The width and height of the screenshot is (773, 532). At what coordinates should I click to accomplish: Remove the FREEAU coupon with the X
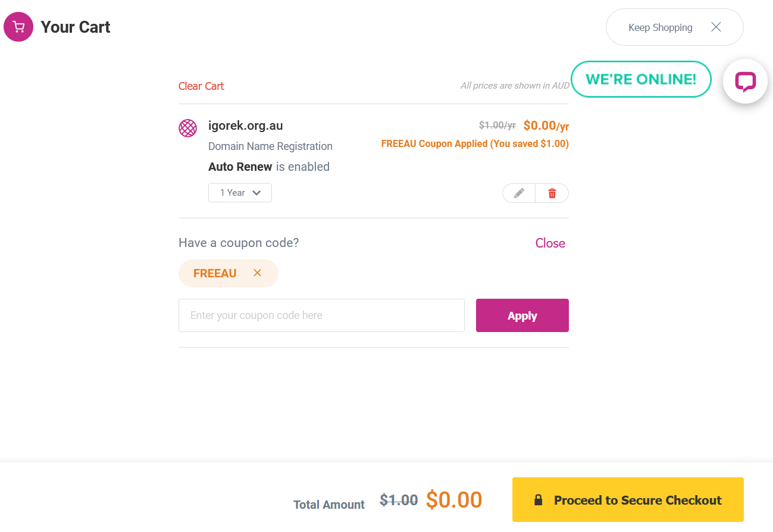[257, 273]
